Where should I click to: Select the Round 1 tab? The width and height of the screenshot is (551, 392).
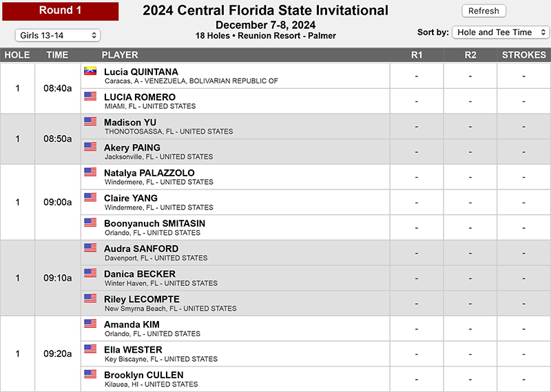click(x=61, y=11)
